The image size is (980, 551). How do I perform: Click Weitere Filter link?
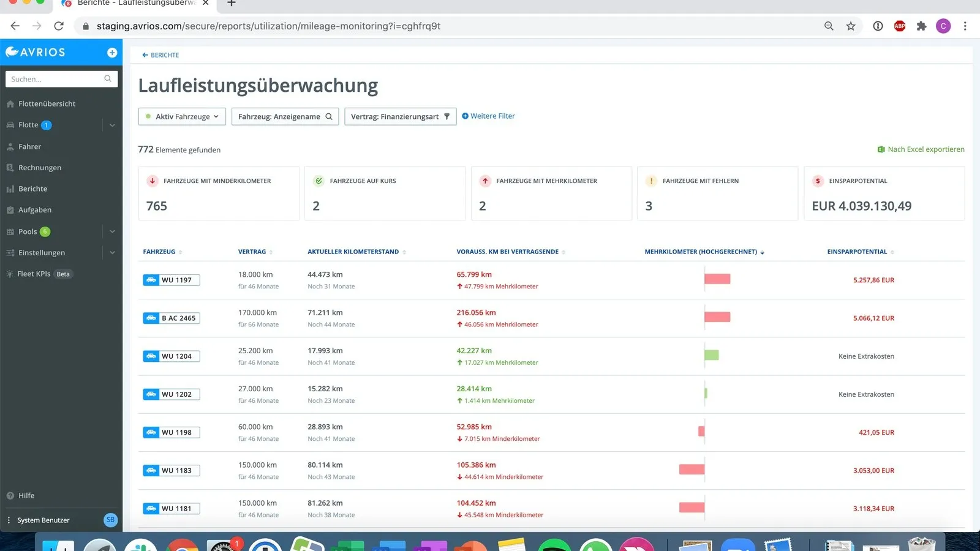pos(488,116)
